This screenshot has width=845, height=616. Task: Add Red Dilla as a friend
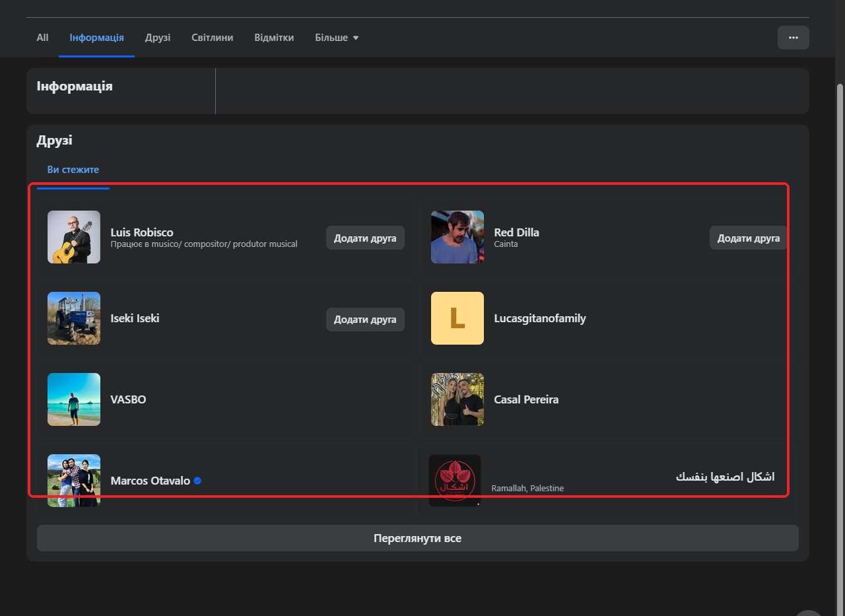[x=749, y=238]
